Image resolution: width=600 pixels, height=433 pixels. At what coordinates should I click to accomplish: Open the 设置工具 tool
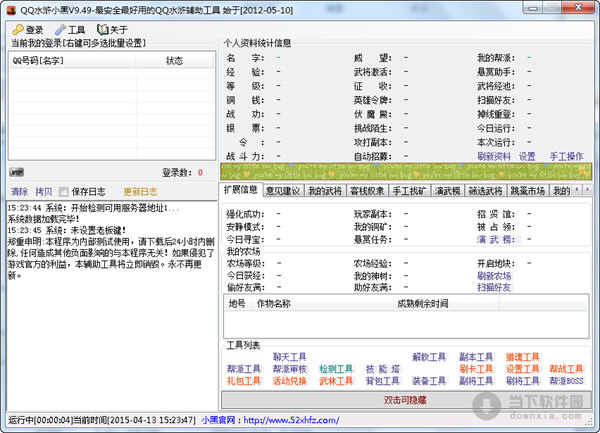click(x=522, y=369)
